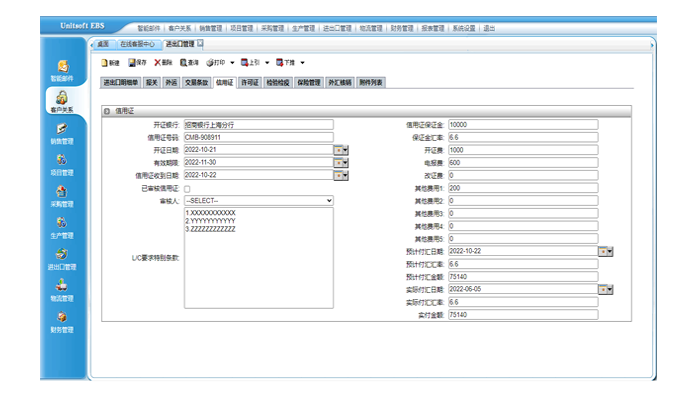
Task: Click the 信用证保证金 input field
Action: pyautogui.click(x=522, y=124)
